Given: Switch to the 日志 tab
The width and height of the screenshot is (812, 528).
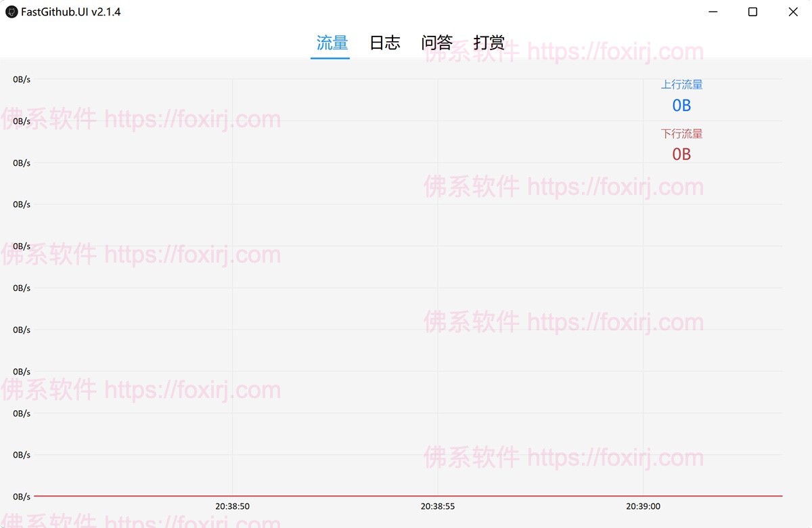Looking at the screenshot, I should pos(384,43).
